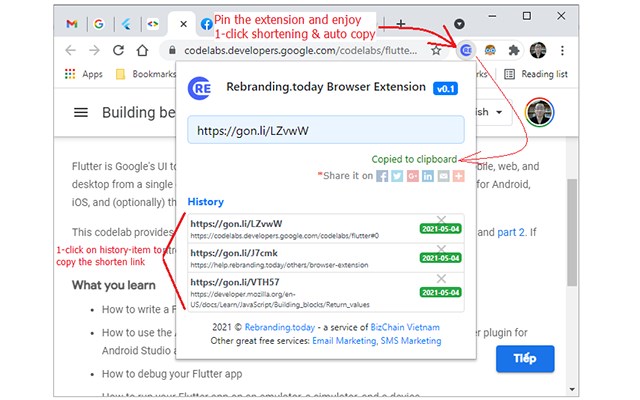Delete the gon.li/VTH57 history entry
The height and width of the screenshot is (400, 640).
[x=441, y=278]
